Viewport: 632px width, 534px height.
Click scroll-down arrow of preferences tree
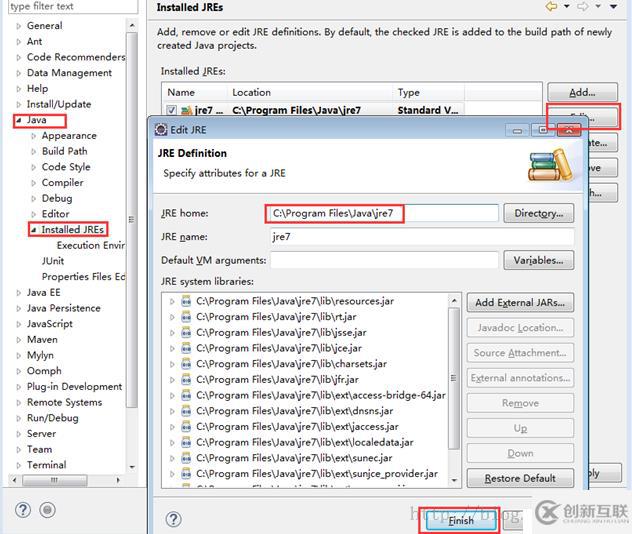pyautogui.click(x=132, y=467)
